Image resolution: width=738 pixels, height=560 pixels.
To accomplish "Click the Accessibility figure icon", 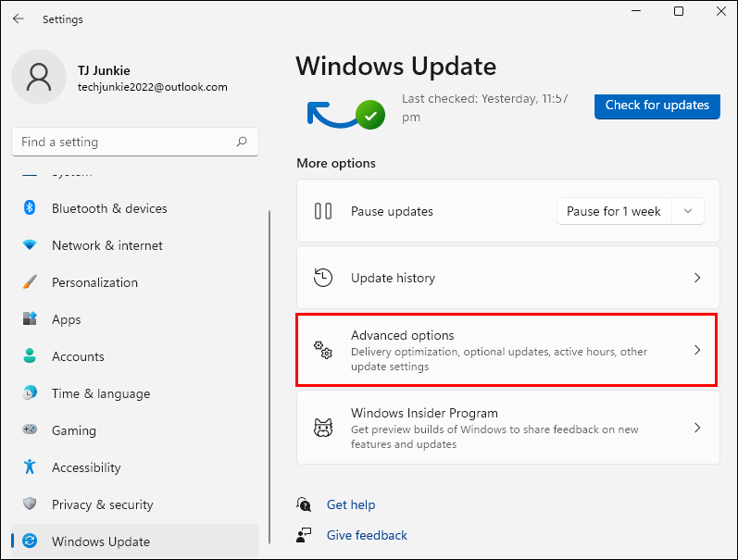I will [x=30, y=467].
